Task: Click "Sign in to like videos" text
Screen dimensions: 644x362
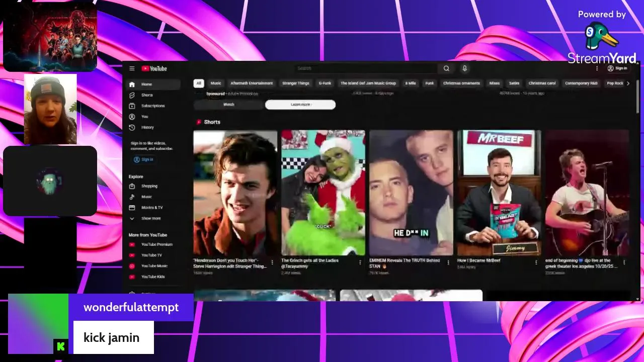Action: click(x=151, y=146)
